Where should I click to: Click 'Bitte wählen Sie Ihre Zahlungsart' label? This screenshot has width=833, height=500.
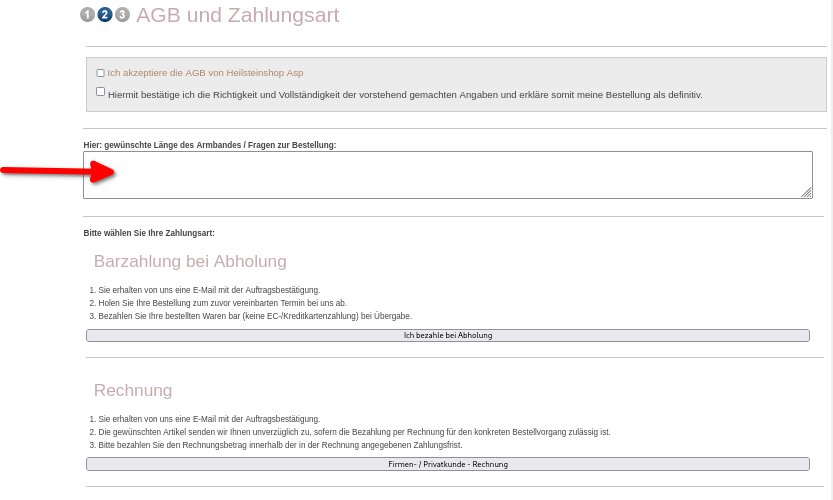[149, 233]
